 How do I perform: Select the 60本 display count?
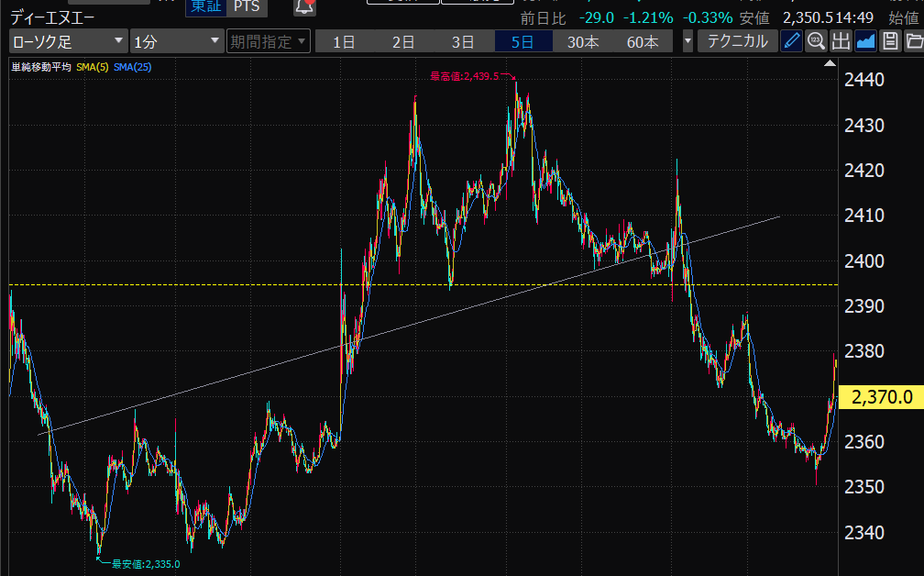pyautogui.click(x=643, y=42)
